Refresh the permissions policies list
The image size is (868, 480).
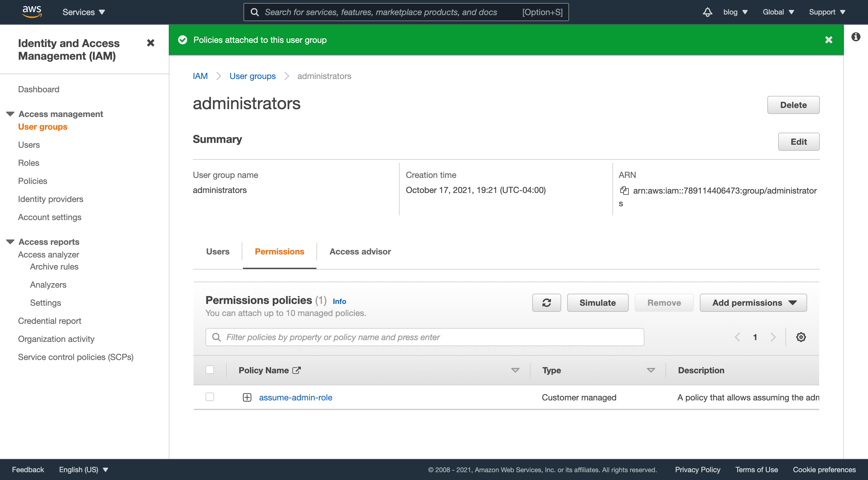(546, 303)
